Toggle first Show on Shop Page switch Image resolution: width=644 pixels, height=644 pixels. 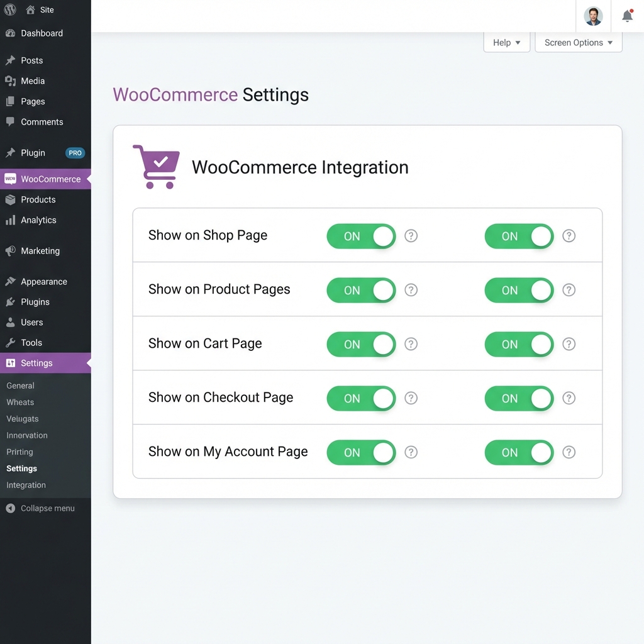point(362,236)
